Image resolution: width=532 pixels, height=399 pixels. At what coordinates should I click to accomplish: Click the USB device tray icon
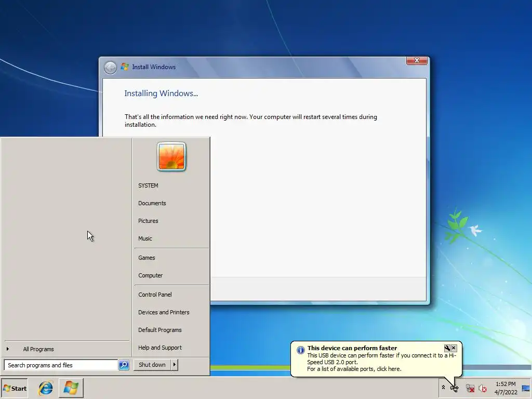(455, 388)
